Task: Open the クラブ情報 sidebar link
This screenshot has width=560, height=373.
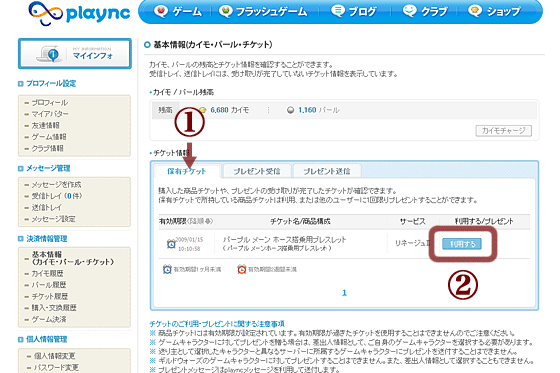Action: tap(48, 149)
